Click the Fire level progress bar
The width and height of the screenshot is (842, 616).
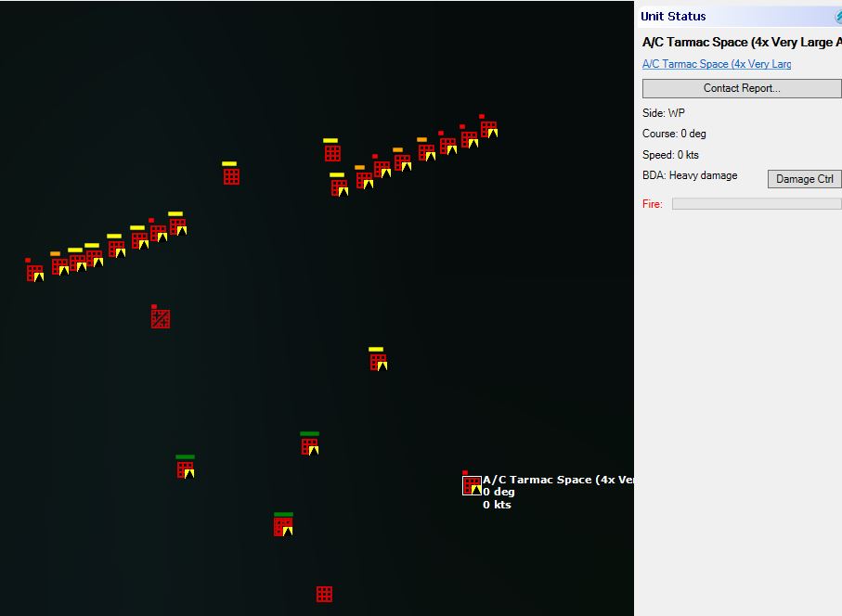point(757,204)
